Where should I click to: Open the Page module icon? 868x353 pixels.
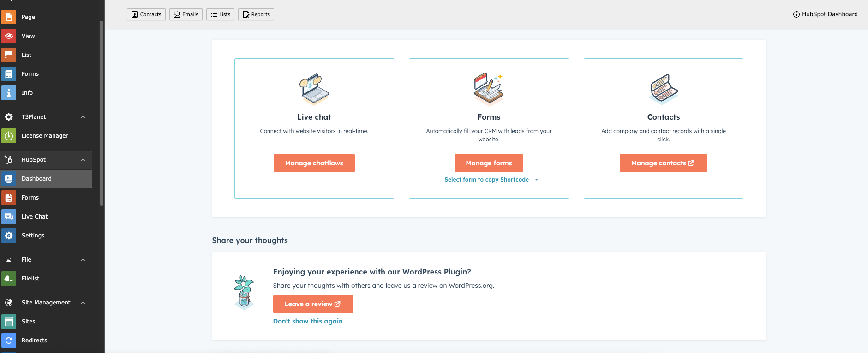[9, 17]
